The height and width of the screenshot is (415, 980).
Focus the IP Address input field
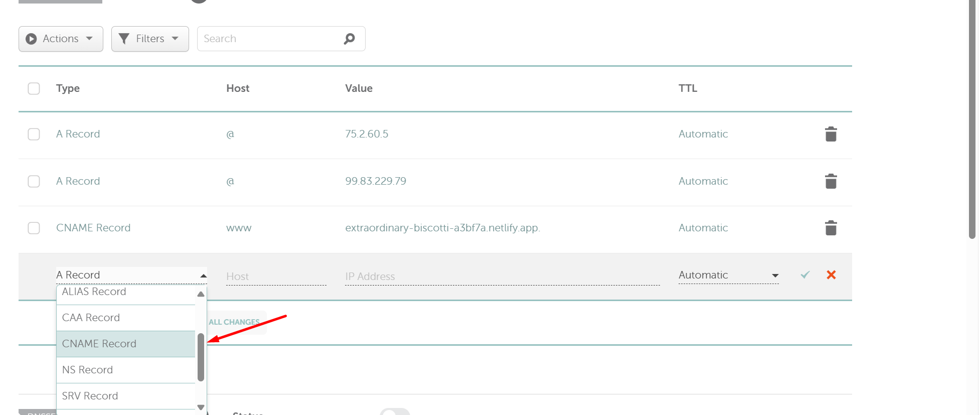point(502,276)
